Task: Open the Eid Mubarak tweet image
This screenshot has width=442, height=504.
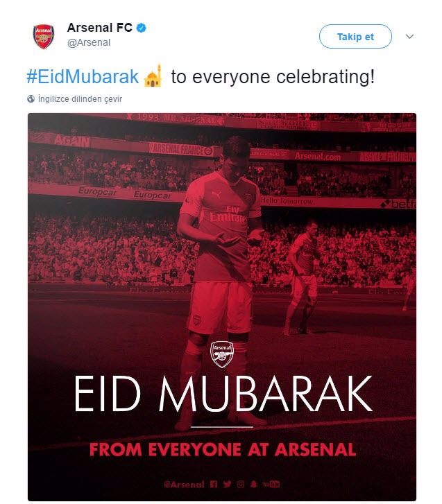Action: click(222, 307)
